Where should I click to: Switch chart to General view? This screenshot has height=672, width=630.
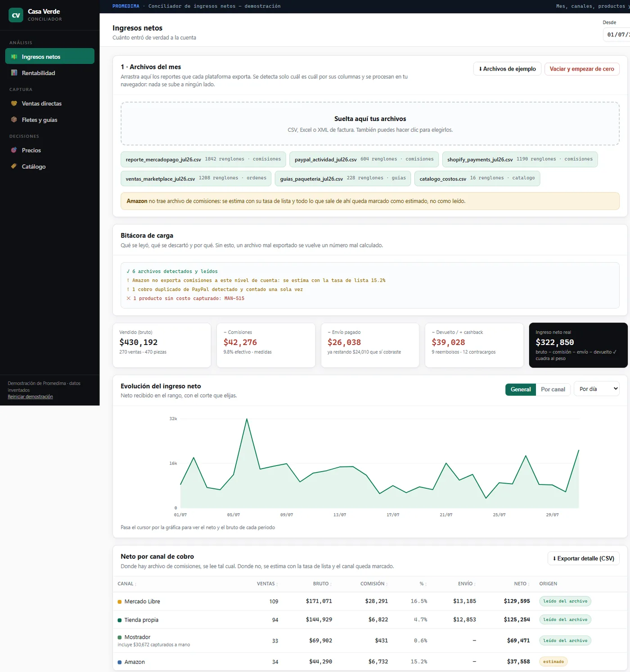click(521, 389)
